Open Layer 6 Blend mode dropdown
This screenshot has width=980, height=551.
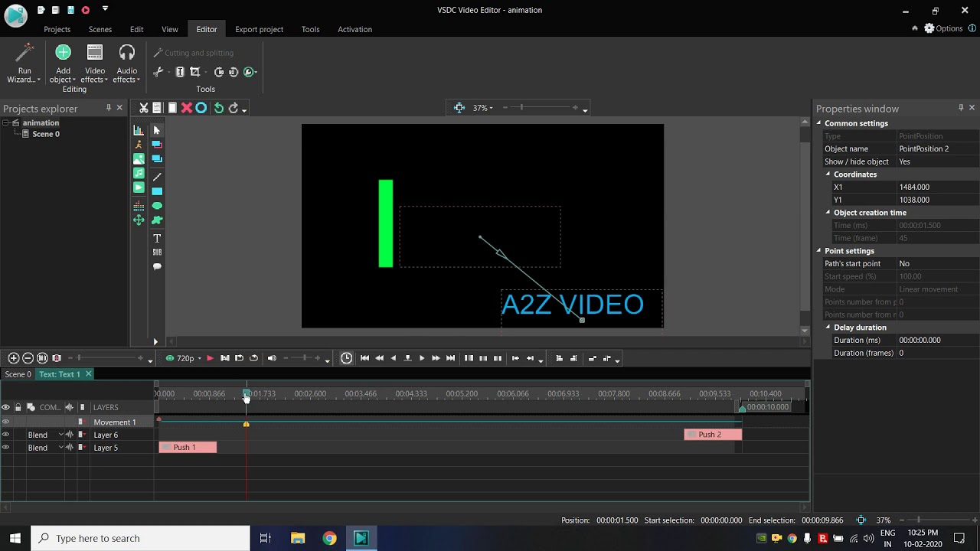pyautogui.click(x=61, y=435)
